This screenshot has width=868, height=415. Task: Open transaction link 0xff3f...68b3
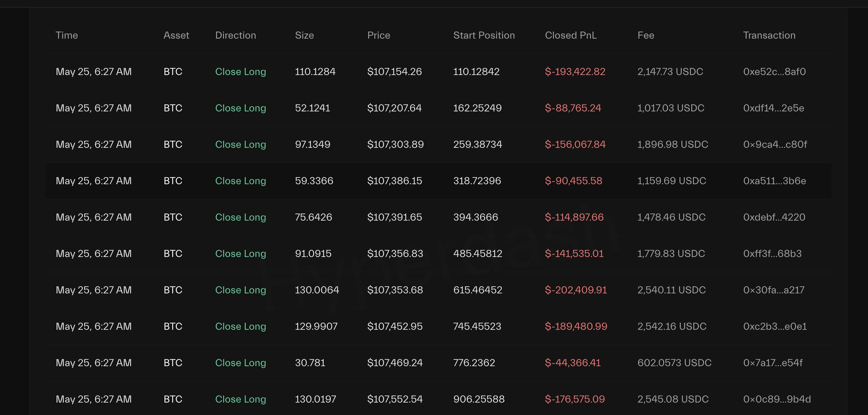pyautogui.click(x=772, y=253)
